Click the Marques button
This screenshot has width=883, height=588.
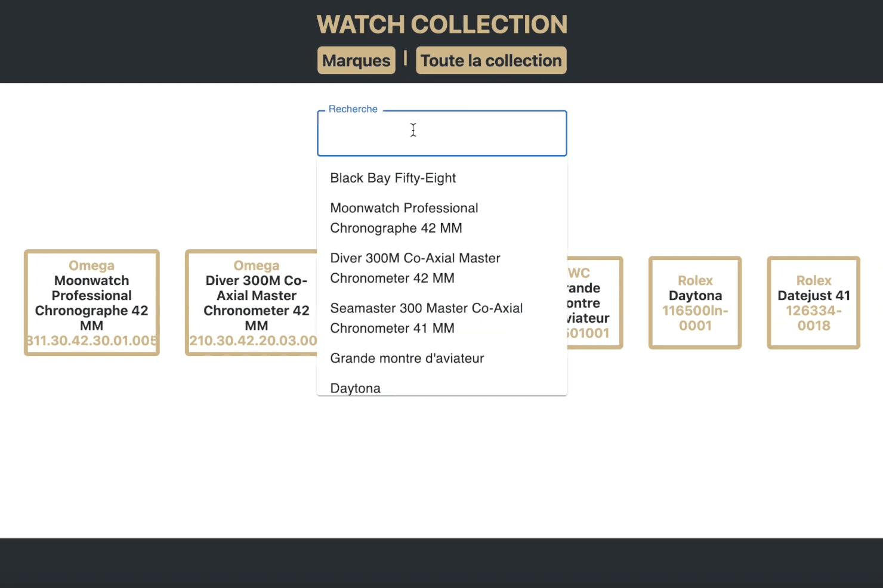pos(356,60)
